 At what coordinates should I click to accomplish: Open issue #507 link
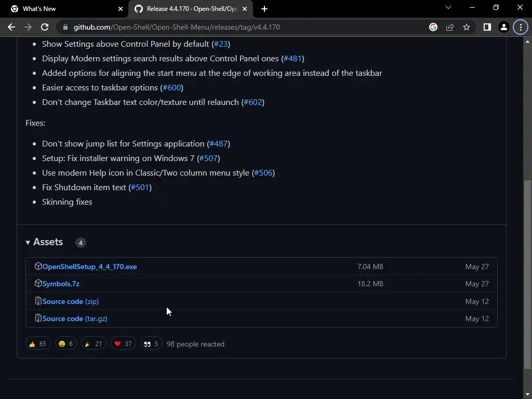[x=208, y=158]
